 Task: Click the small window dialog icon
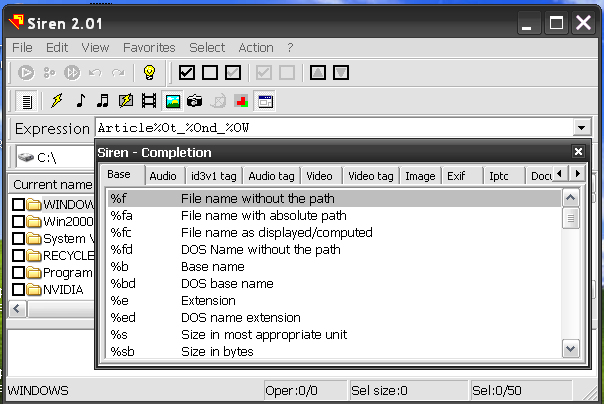[265, 101]
